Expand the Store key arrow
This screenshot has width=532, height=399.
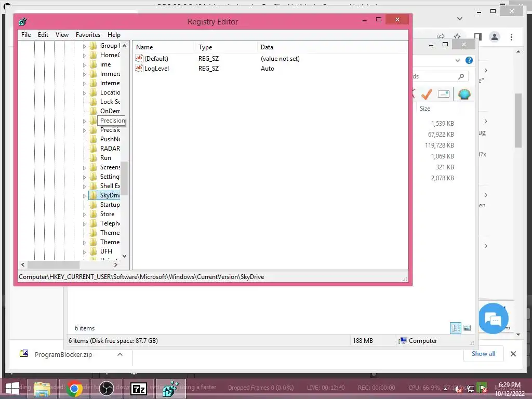84,215
